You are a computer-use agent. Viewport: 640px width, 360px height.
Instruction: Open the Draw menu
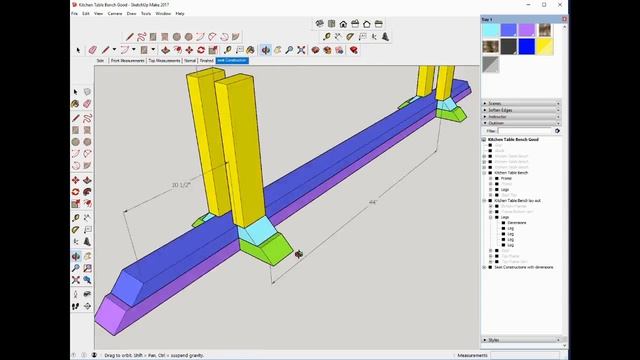(x=131, y=13)
